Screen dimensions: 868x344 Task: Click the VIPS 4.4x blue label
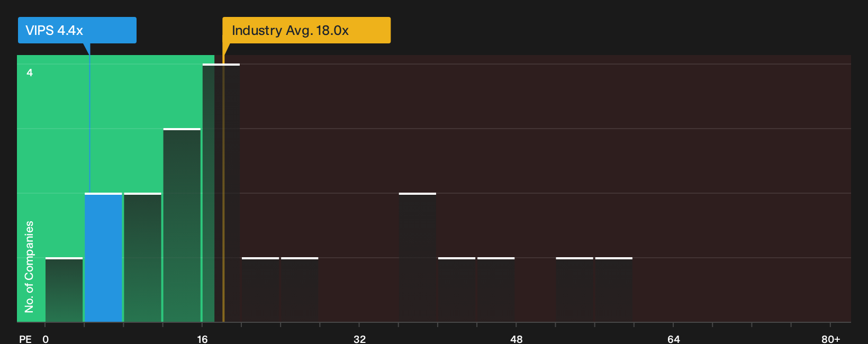(77, 30)
